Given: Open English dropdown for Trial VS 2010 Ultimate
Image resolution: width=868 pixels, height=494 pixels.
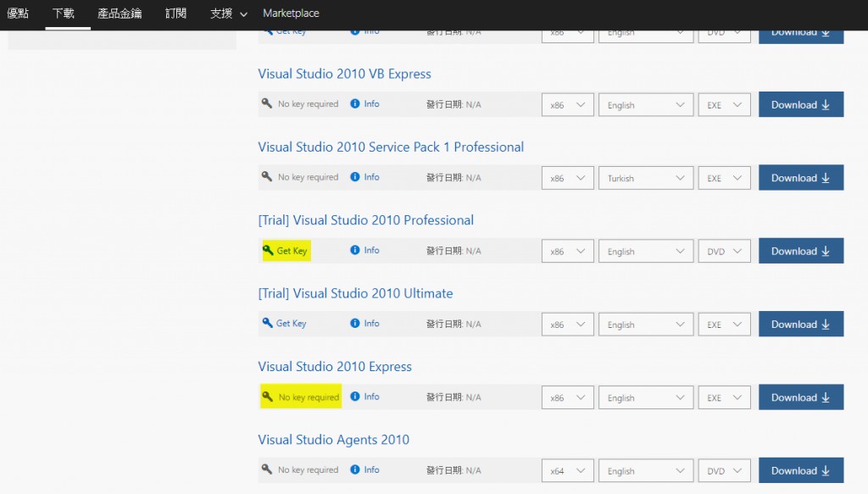Looking at the screenshot, I should (x=645, y=325).
